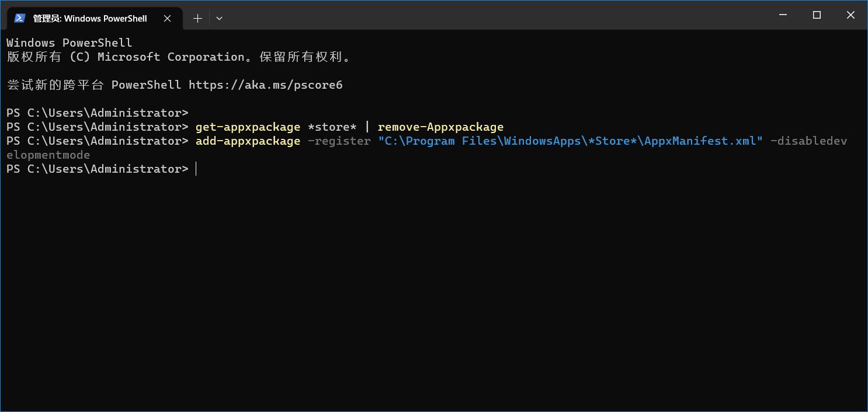The height and width of the screenshot is (412, 868).
Task: Click the '尝试新的跨平台 PowerShell' text
Action: point(94,85)
